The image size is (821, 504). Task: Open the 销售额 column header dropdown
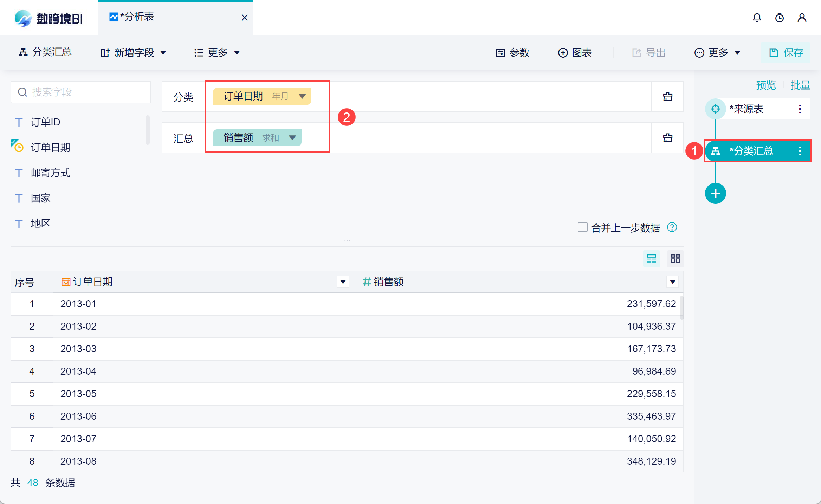(x=672, y=282)
